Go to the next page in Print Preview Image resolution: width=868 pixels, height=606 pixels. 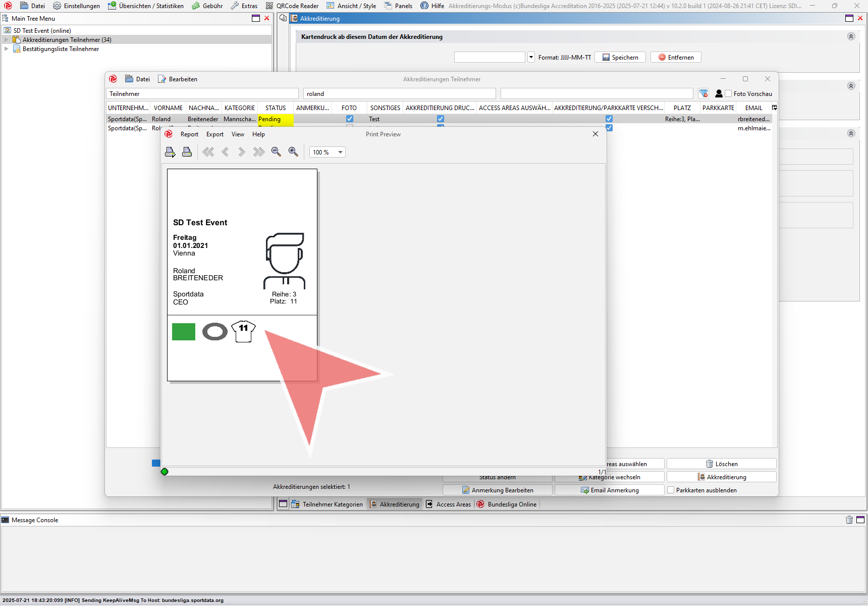coord(242,152)
